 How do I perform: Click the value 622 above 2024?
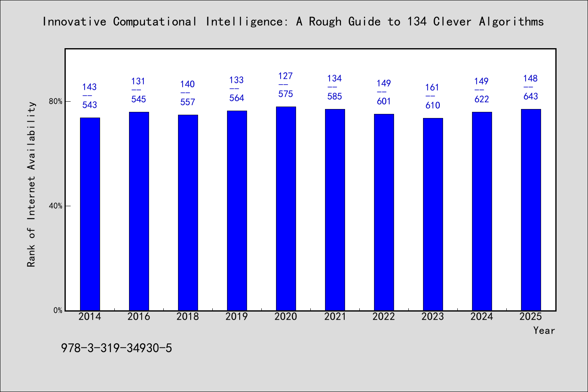click(482, 99)
